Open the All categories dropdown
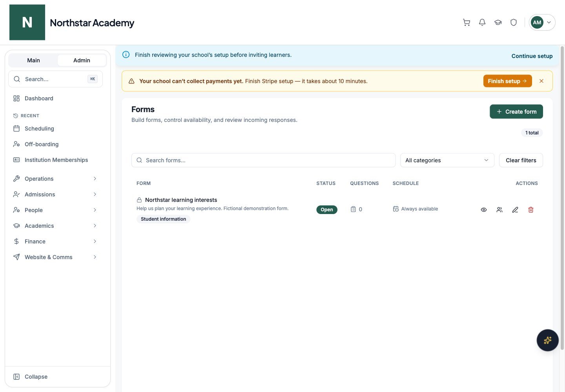Screen dimensions: 565x392 click(447, 160)
